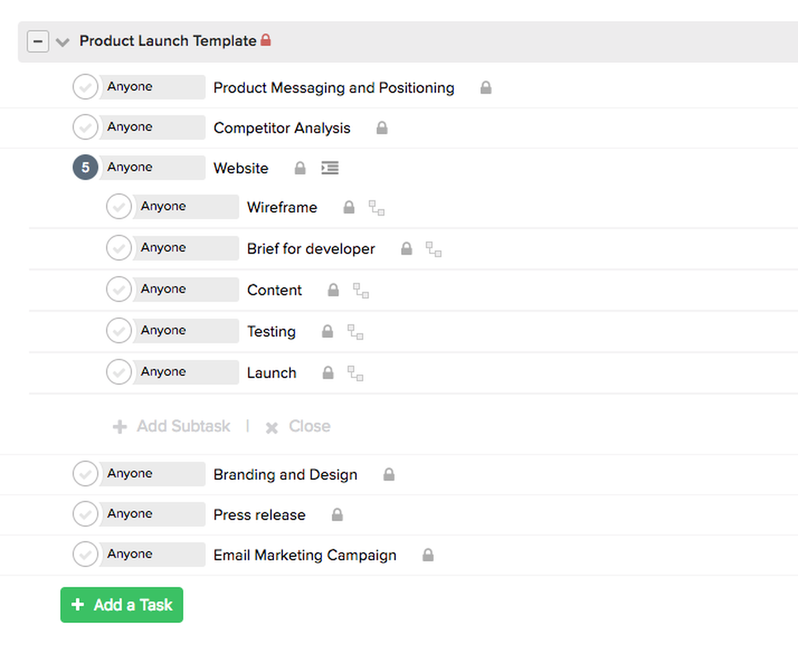Click the red lock on Product Launch Template

266,40
